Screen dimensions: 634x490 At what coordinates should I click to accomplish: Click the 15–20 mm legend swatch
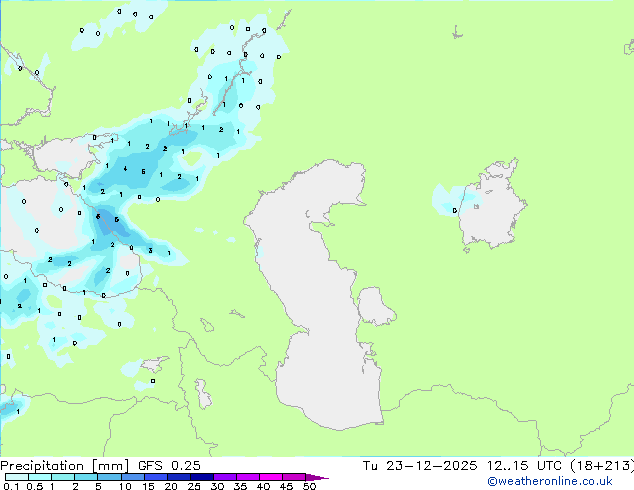click(x=155, y=477)
